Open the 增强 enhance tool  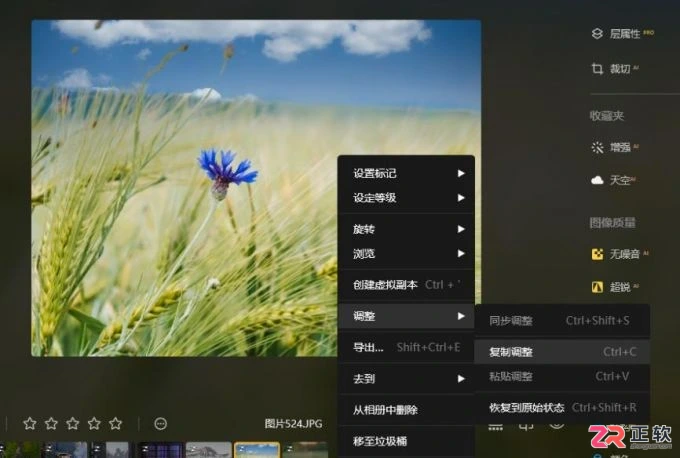point(615,147)
